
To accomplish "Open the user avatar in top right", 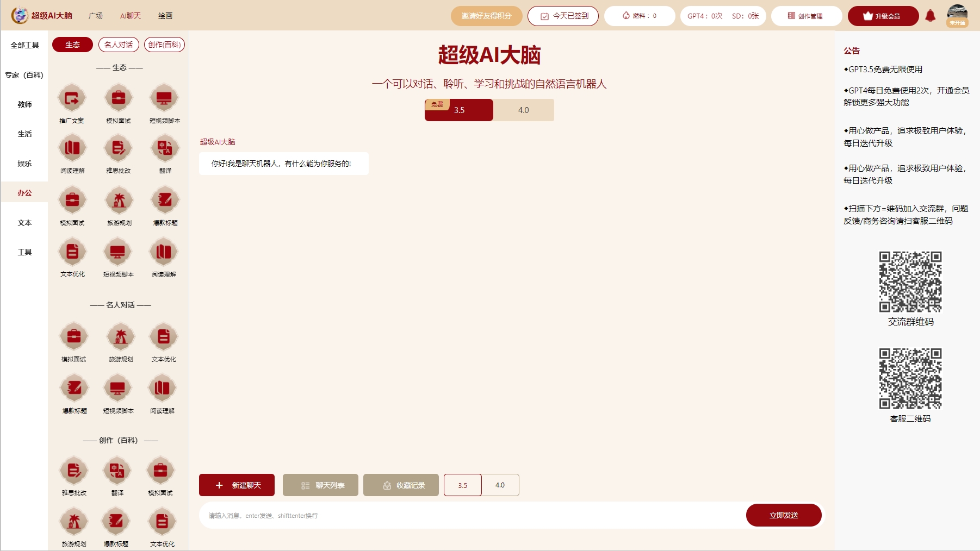I will (957, 15).
